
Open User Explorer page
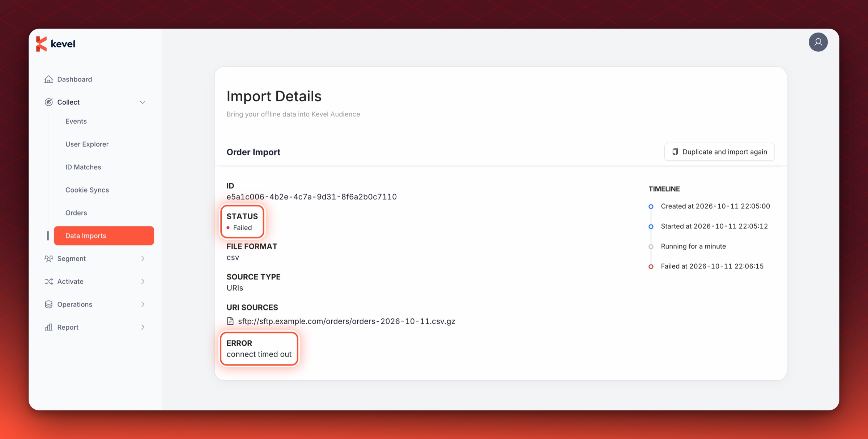[87, 144]
